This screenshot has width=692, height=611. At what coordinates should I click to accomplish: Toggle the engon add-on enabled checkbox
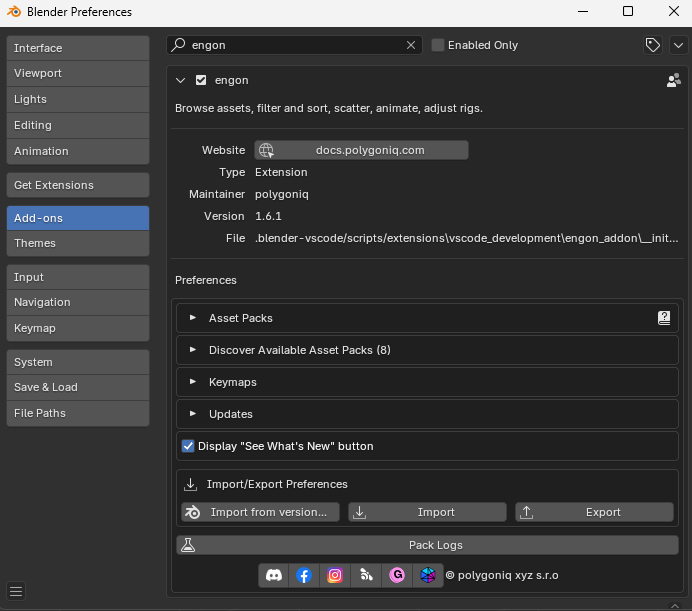pyautogui.click(x=201, y=80)
